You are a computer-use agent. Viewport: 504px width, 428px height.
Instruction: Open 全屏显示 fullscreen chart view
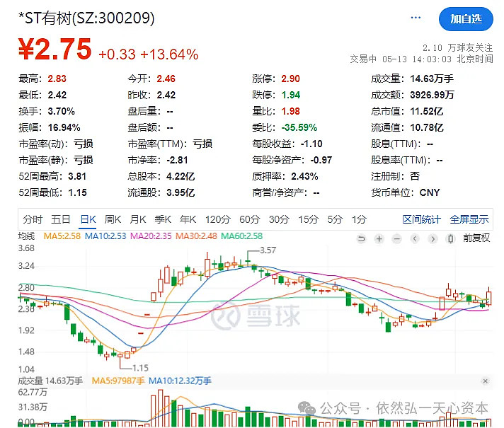tap(469, 219)
